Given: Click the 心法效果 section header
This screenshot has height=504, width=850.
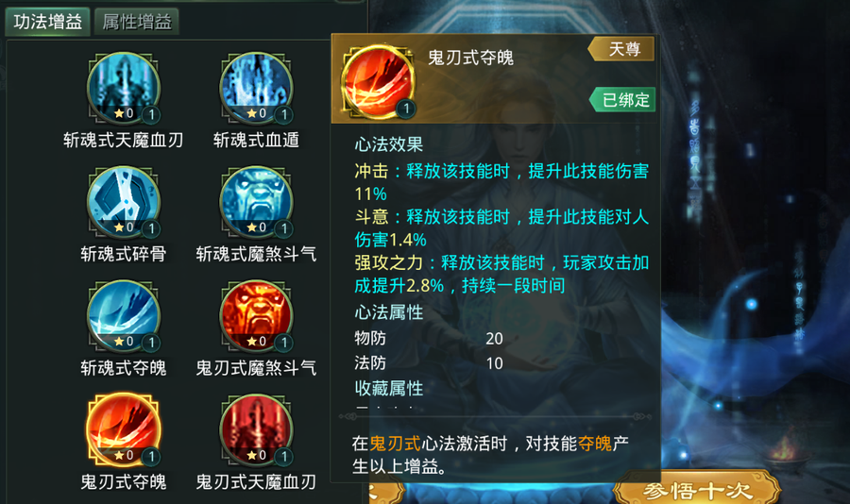Looking at the screenshot, I should pyautogui.click(x=389, y=144).
